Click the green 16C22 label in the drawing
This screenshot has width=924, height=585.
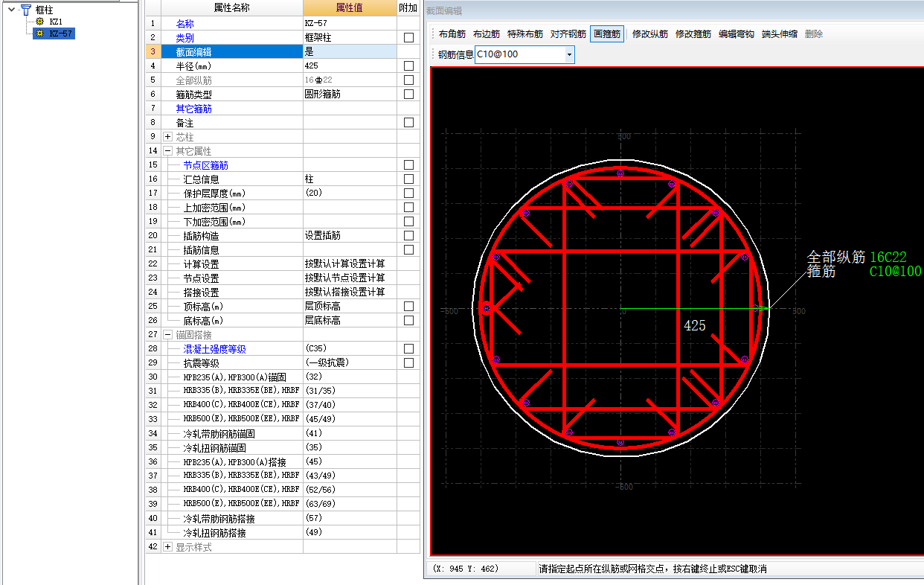click(888, 257)
